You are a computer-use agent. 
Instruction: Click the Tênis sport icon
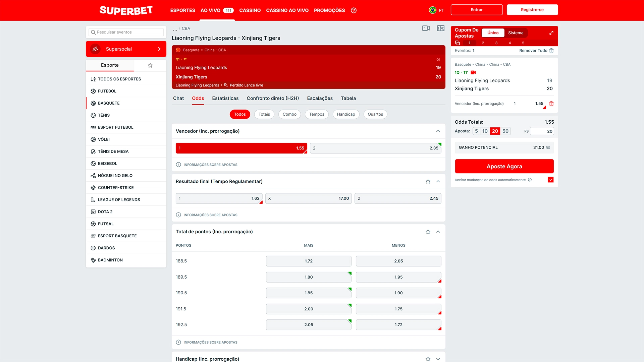tap(93, 115)
